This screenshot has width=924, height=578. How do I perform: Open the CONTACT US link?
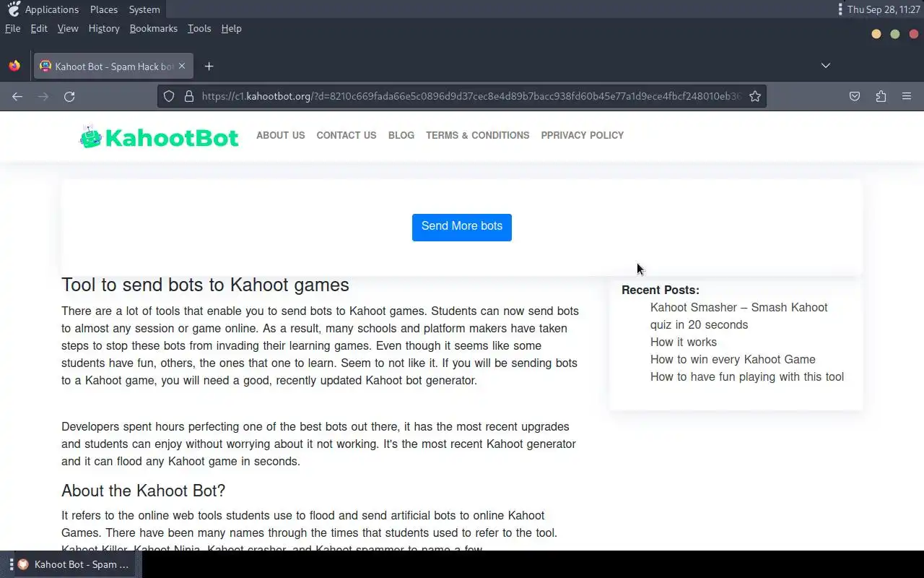pyautogui.click(x=346, y=135)
